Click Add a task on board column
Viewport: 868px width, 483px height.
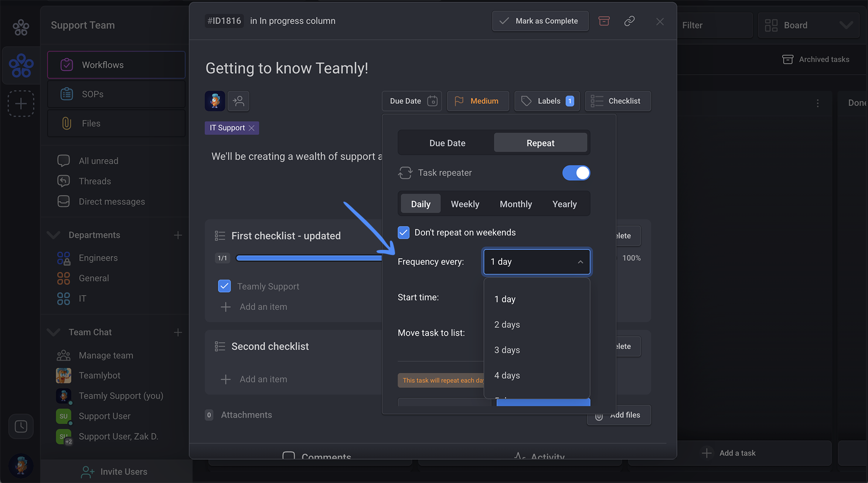(x=729, y=453)
